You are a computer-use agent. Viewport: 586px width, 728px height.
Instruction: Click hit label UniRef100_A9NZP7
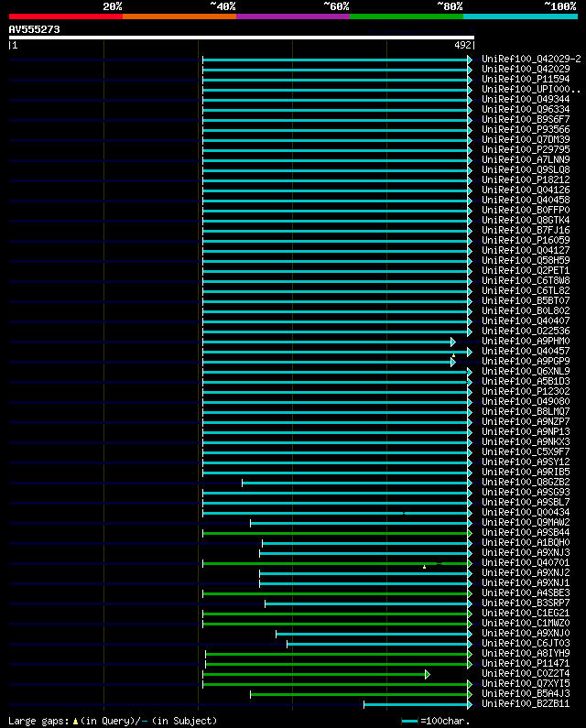[x=526, y=422]
